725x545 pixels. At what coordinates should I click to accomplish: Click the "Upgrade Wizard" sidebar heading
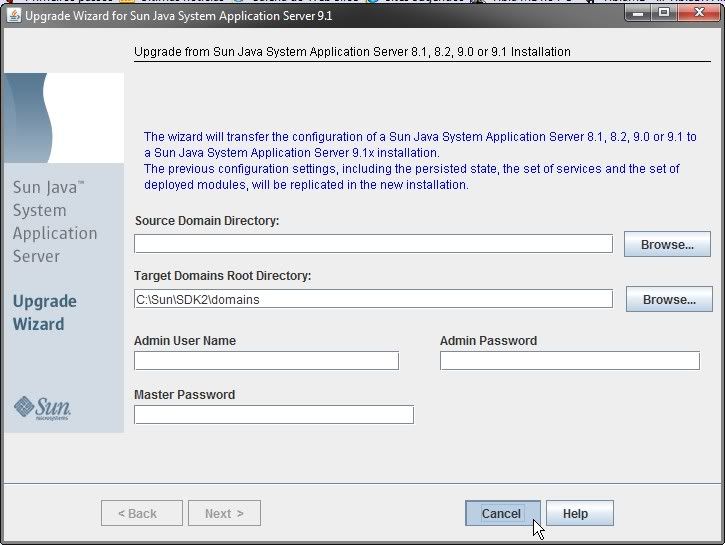(44, 312)
